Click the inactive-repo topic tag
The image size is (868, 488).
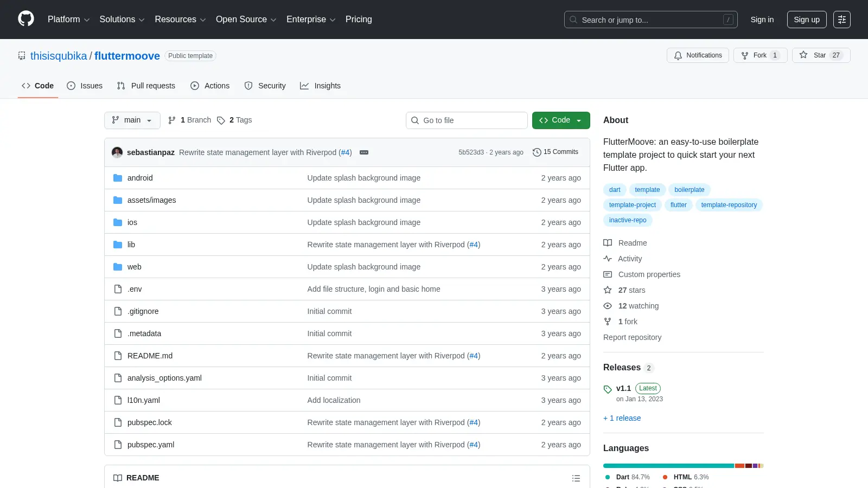pos(628,220)
